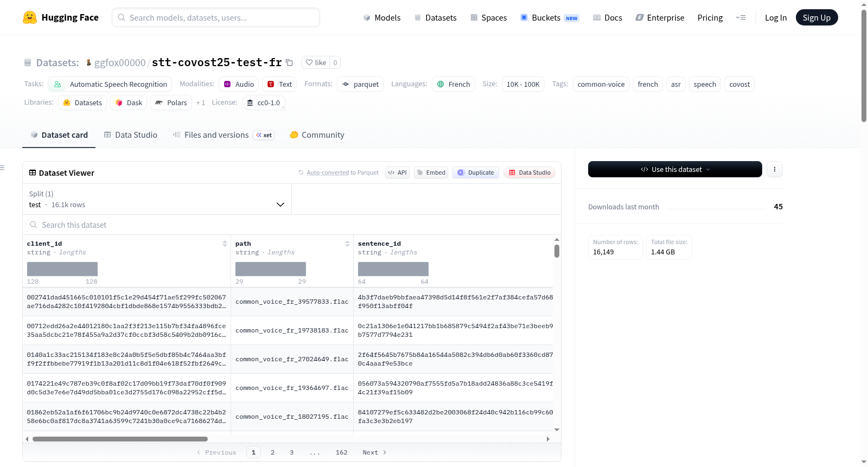
Task: Open Spaces in the top navigation
Action: pos(489,17)
